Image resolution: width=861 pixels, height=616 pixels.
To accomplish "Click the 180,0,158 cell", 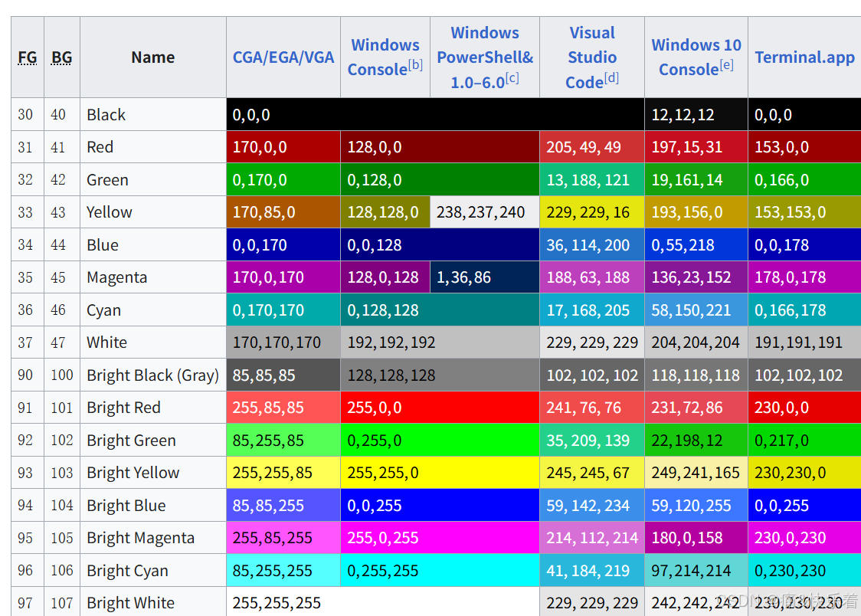I will pyautogui.click(x=696, y=537).
